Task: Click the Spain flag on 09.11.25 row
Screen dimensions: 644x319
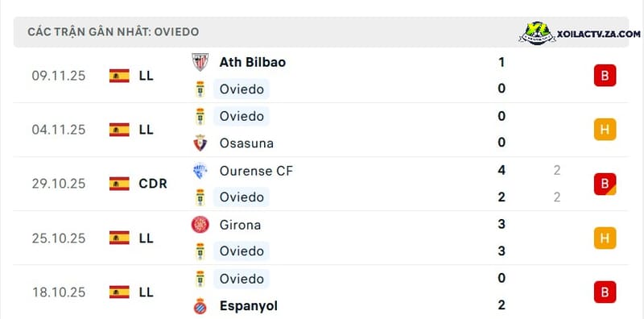Action: pyautogui.click(x=119, y=76)
